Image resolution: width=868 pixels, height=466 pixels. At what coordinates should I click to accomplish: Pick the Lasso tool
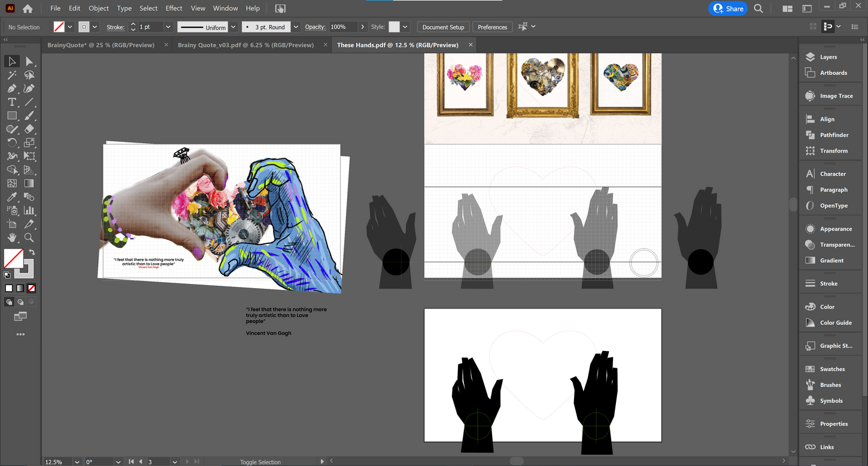[x=29, y=75]
